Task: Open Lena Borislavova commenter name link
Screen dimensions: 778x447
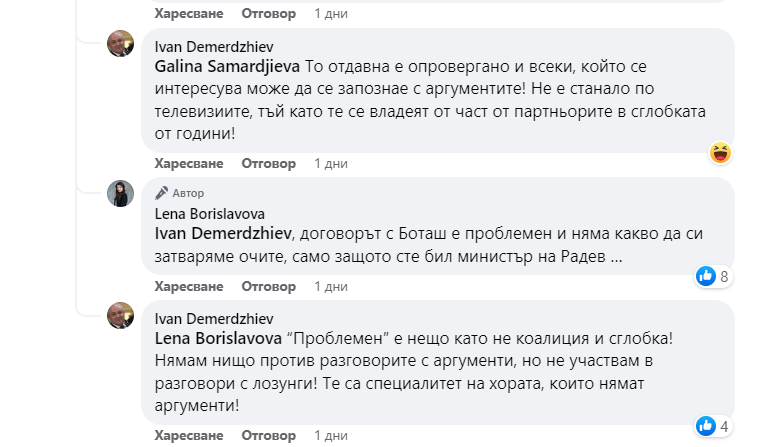Action: (x=210, y=213)
